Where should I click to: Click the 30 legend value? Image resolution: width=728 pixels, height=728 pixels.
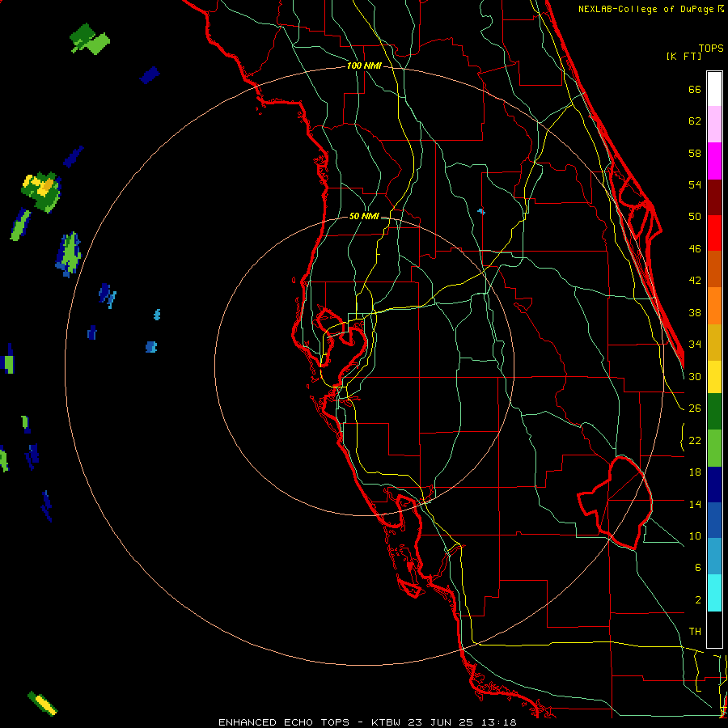coord(695,376)
